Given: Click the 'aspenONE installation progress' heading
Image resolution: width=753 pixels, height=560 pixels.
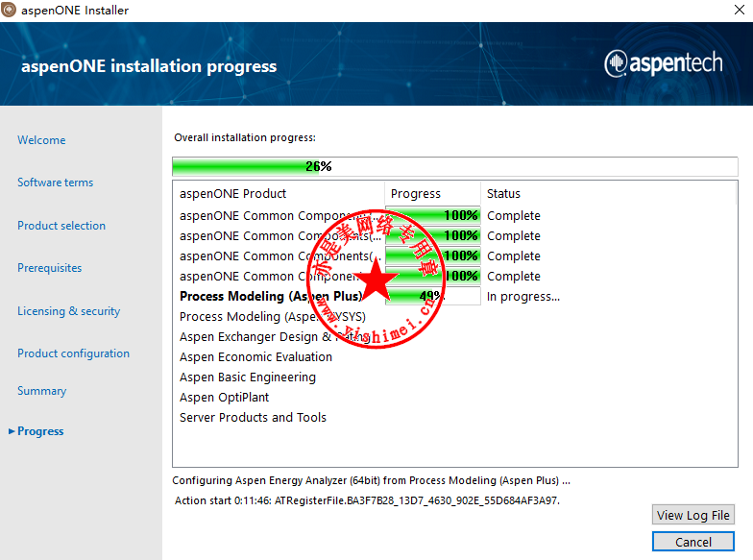Looking at the screenshot, I should pyautogui.click(x=149, y=66).
